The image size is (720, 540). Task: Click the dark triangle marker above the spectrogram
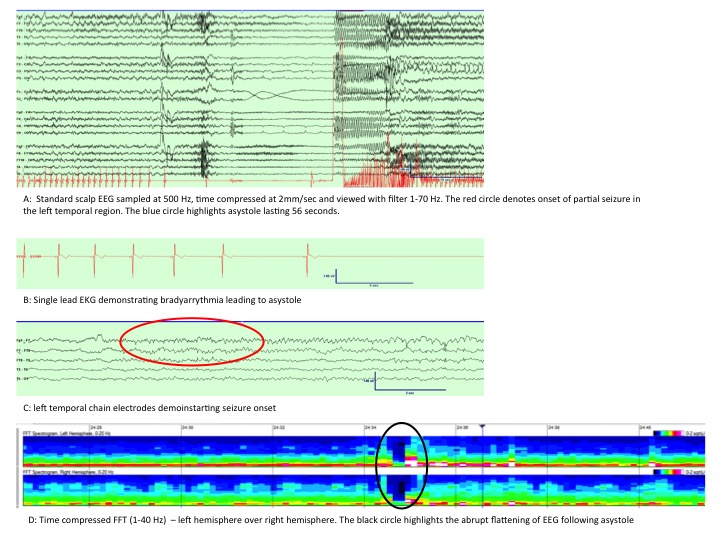click(x=483, y=429)
